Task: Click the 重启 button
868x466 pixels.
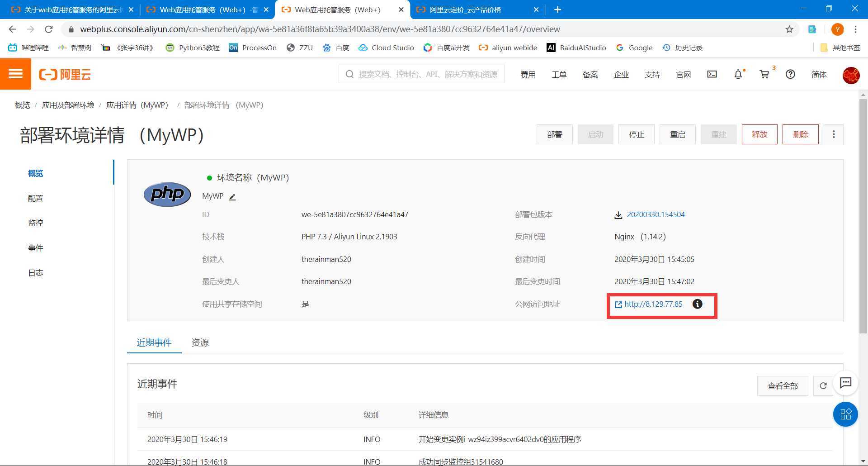Action: (678, 134)
